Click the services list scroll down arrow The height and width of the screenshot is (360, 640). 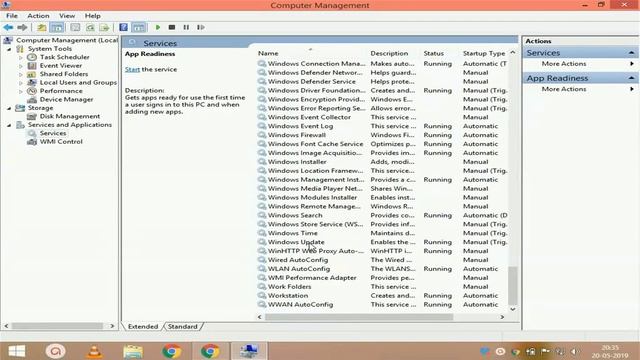[513, 309]
